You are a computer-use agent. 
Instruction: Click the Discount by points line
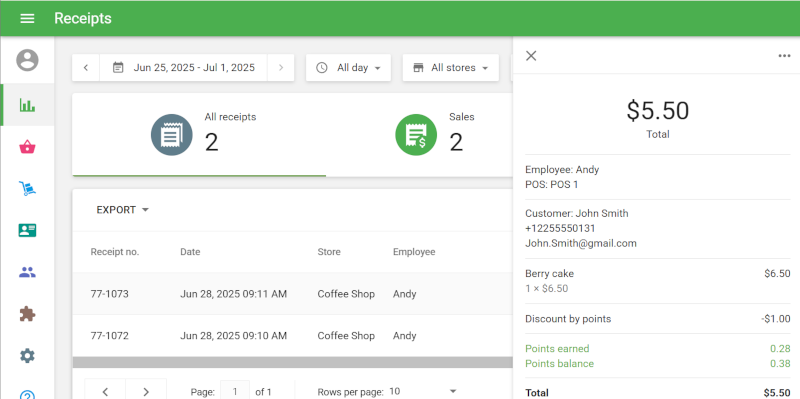[658, 319]
